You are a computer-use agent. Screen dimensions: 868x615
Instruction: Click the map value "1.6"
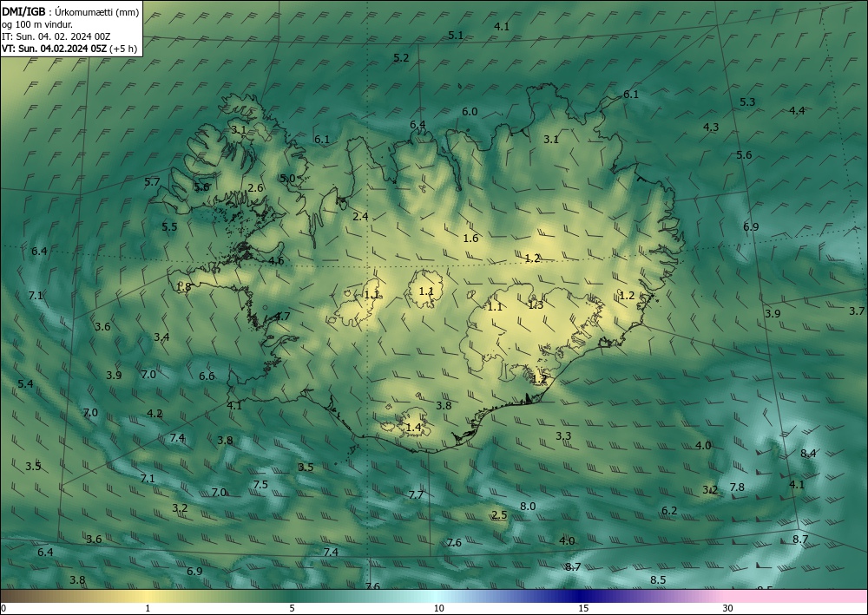[470, 239]
